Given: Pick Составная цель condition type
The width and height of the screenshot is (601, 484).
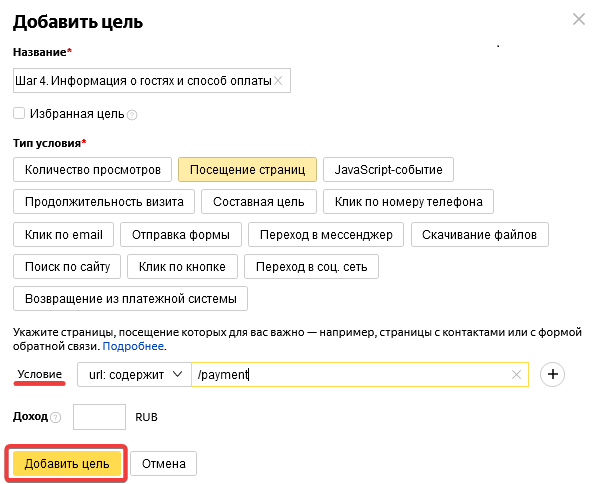Looking at the screenshot, I should 259,202.
